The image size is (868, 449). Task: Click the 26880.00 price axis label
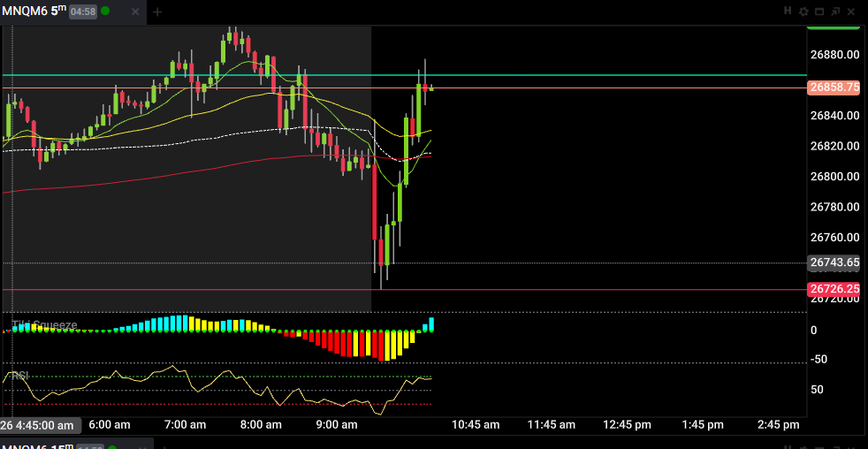click(x=834, y=55)
